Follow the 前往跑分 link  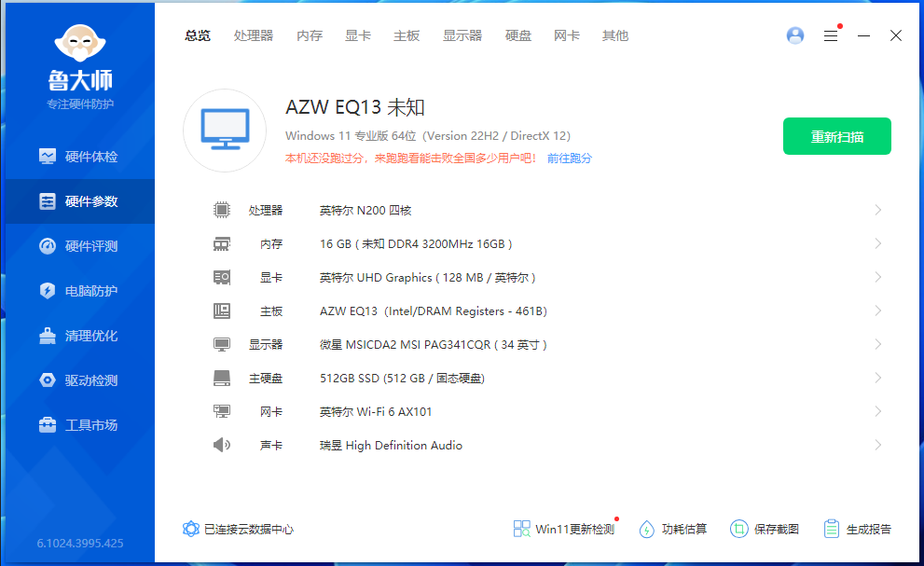[570, 158]
